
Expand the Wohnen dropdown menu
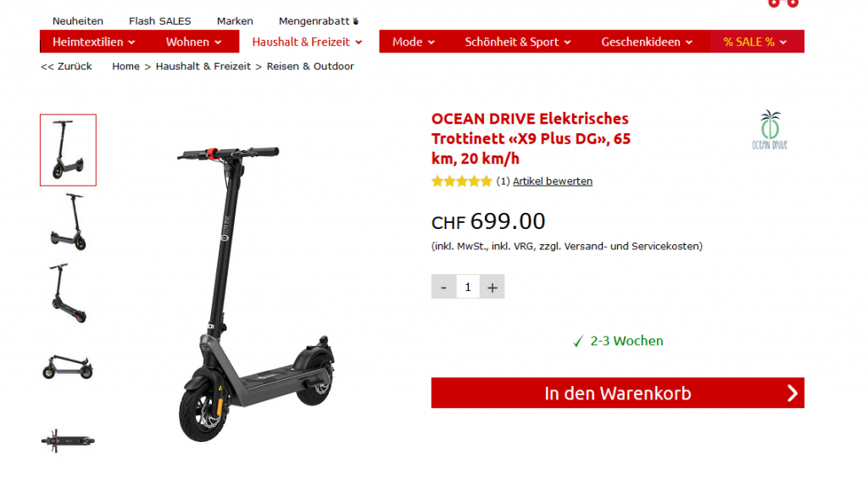[x=194, y=42]
